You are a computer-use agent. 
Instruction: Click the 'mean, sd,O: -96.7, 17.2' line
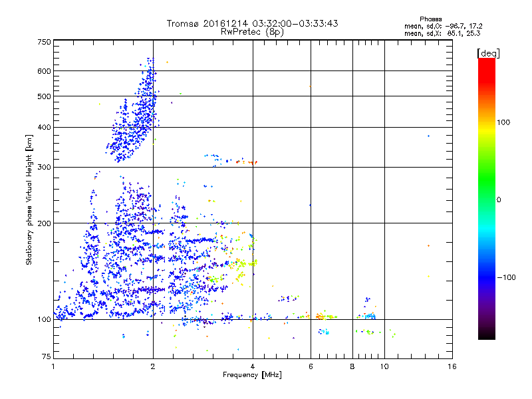[443, 26]
